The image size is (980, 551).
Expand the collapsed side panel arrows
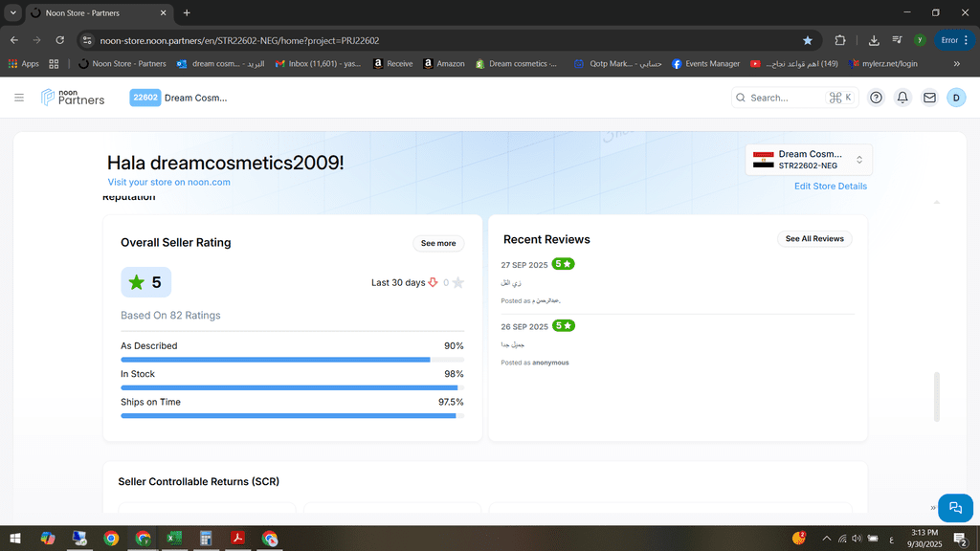click(x=933, y=508)
